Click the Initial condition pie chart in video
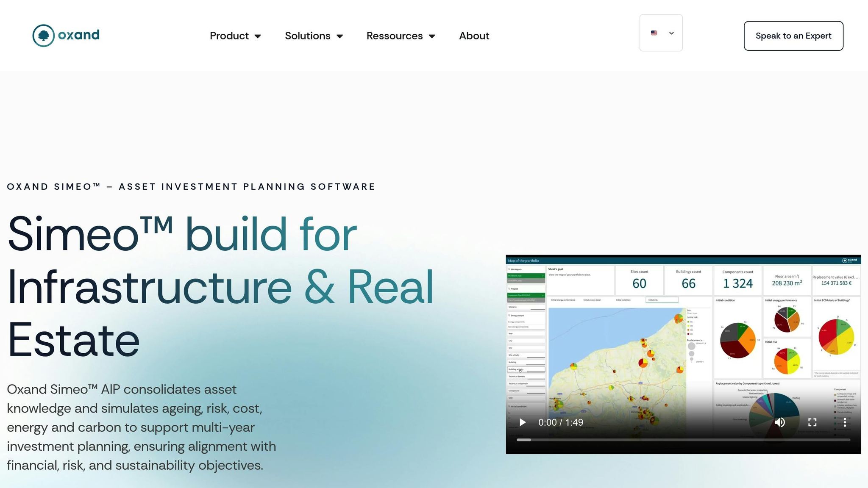 coord(737,340)
